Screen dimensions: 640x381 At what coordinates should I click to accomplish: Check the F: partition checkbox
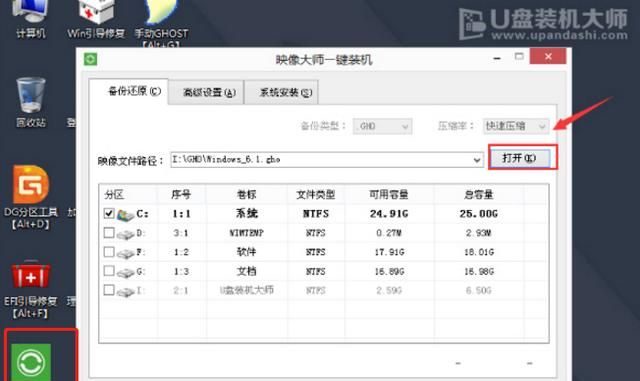(109, 252)
